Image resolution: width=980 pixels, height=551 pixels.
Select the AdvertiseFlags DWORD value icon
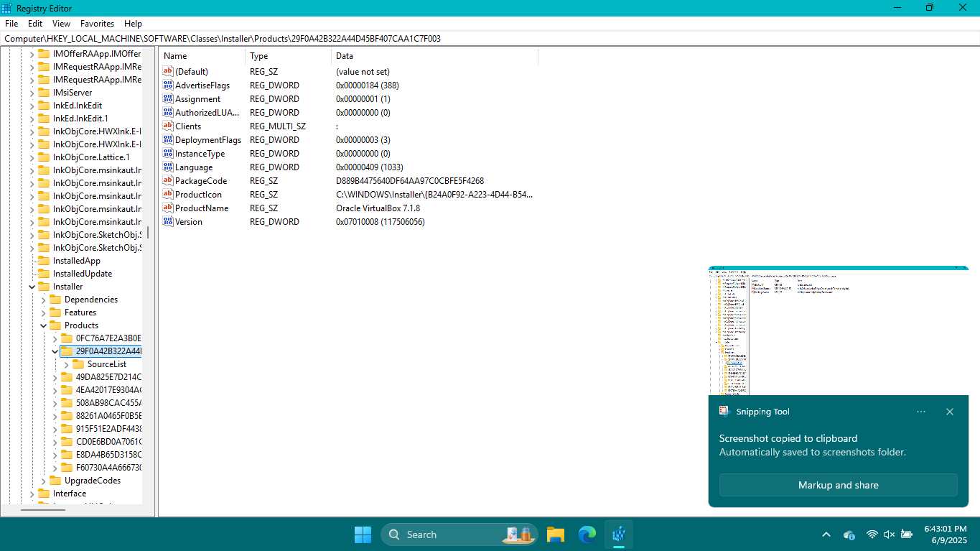tap(168, 85)
